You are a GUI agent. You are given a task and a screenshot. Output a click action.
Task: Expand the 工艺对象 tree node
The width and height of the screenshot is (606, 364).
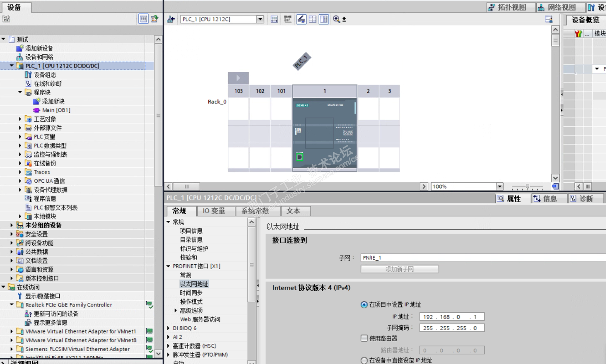pos(20,119)
